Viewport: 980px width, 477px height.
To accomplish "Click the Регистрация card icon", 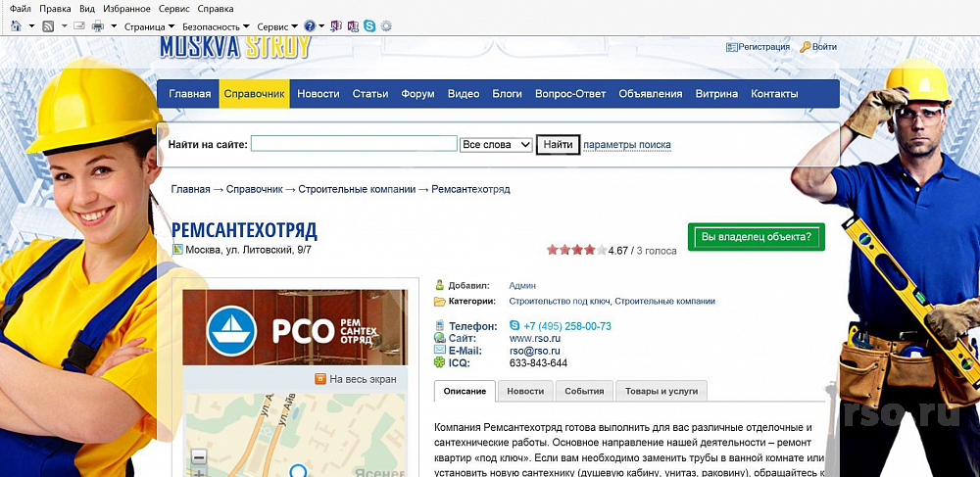I will coord(731,47).
